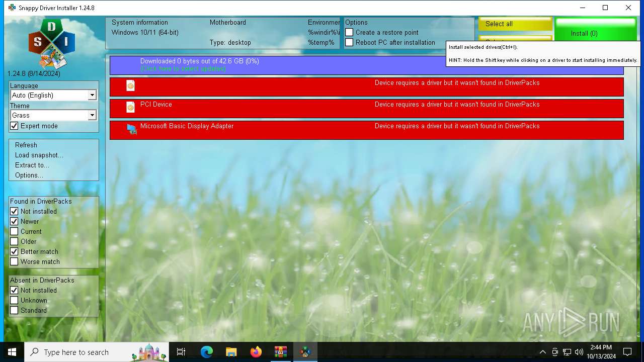Enable the Older filter checkbox
Screen dimensions: 644x362
click(x=14, y=242)
